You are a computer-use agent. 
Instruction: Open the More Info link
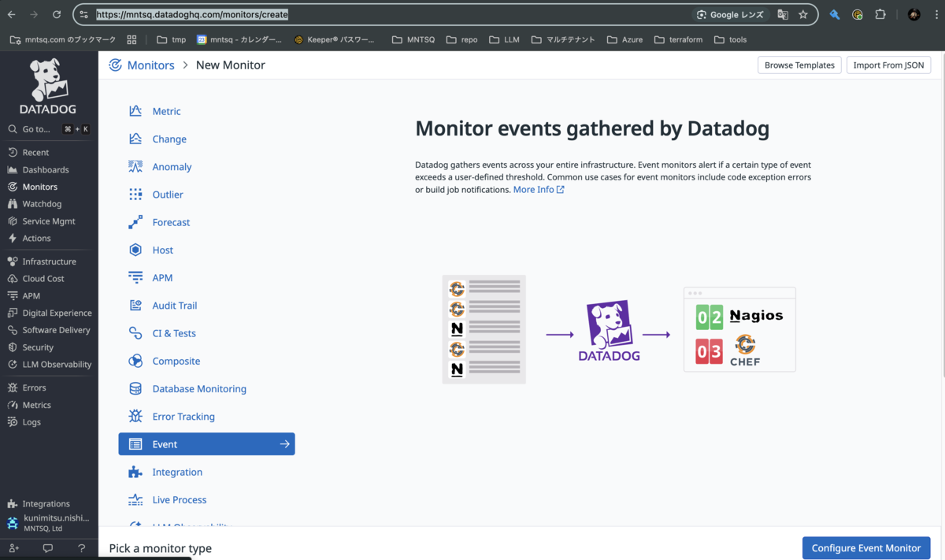539,190
